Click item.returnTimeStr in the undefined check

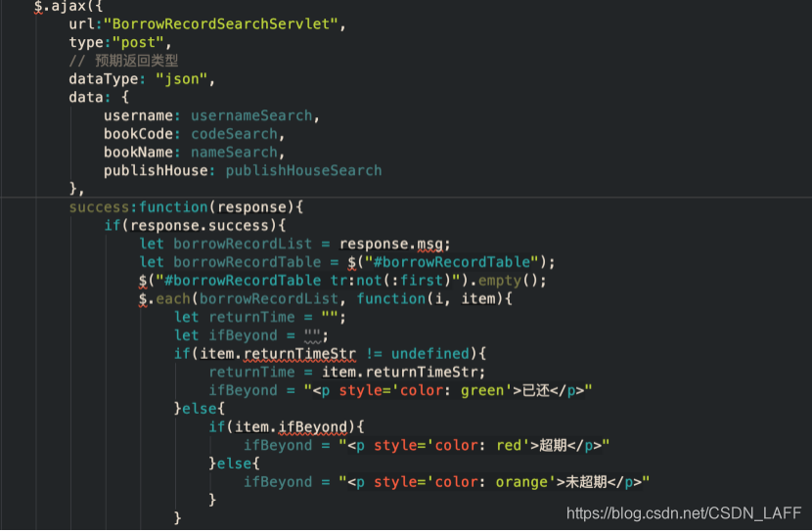point(278,354)
